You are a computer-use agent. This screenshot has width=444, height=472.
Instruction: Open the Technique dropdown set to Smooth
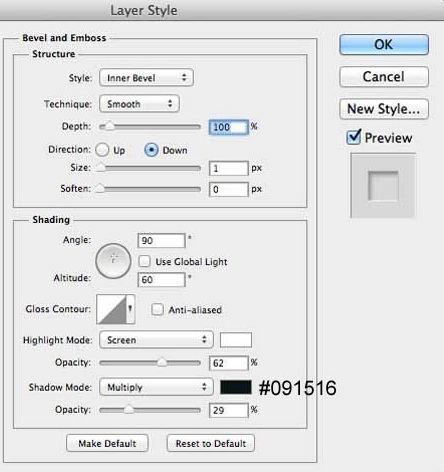pyautogui.click(x=139, y=104)
